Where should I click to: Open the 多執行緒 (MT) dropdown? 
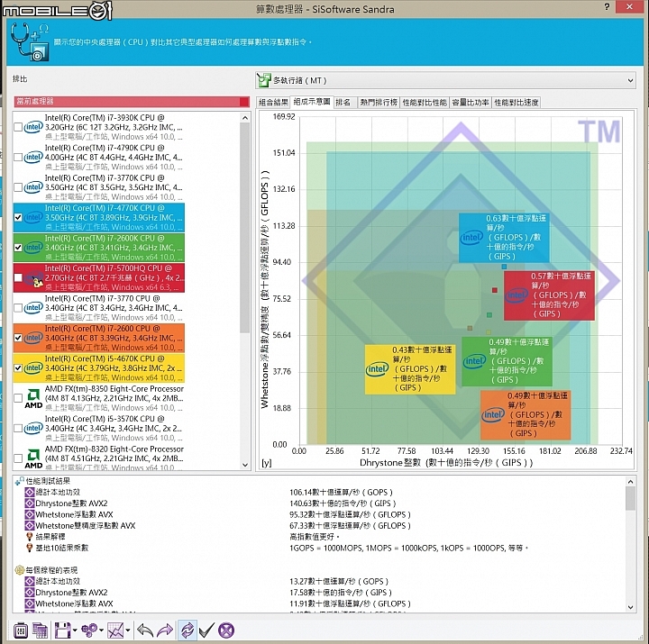click(445, 80)
